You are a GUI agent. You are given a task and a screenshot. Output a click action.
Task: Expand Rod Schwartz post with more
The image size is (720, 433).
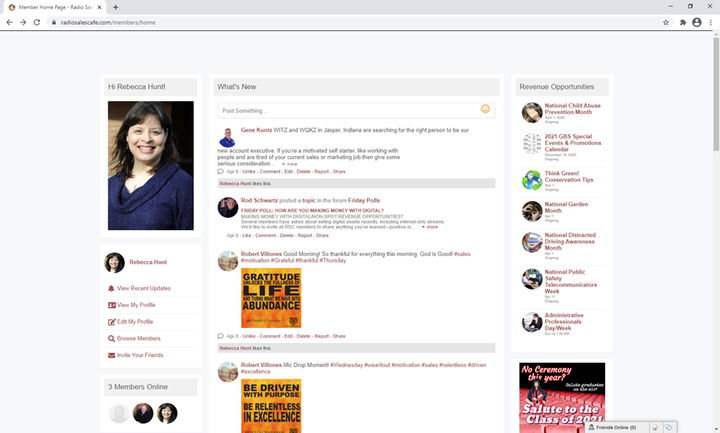click(430, 227)
